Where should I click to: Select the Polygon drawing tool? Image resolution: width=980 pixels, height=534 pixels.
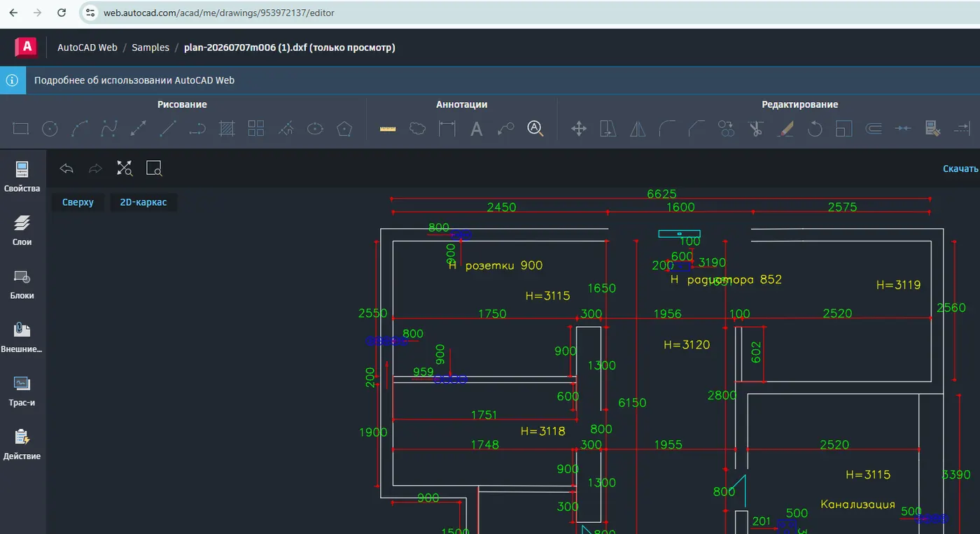pos(344,128)
